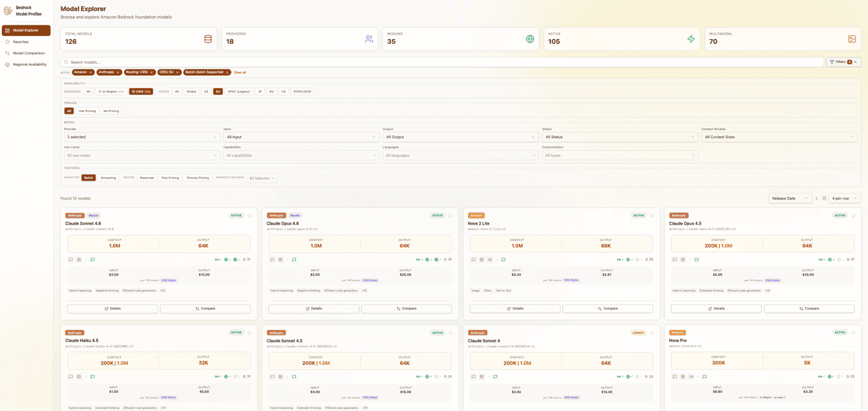This screenshot has width=868, height=411.
Task: Focus the Search models input field
Action: pos(442,62)
